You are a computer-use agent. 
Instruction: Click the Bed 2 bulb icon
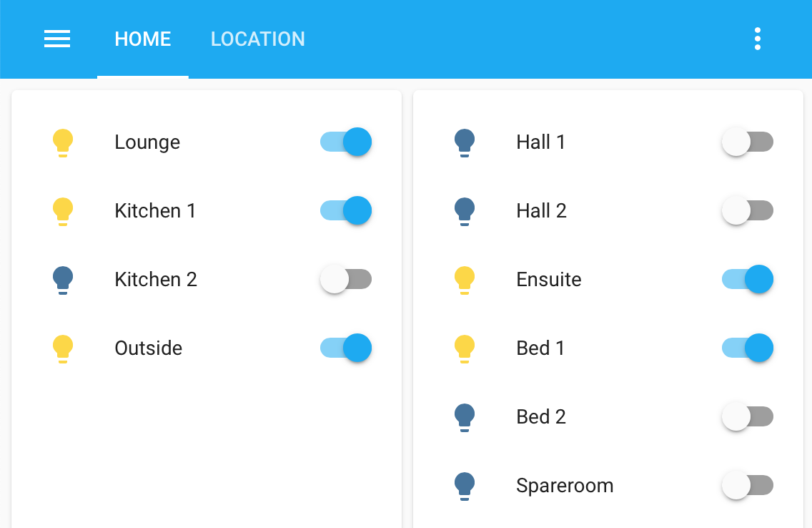(465, 417)
